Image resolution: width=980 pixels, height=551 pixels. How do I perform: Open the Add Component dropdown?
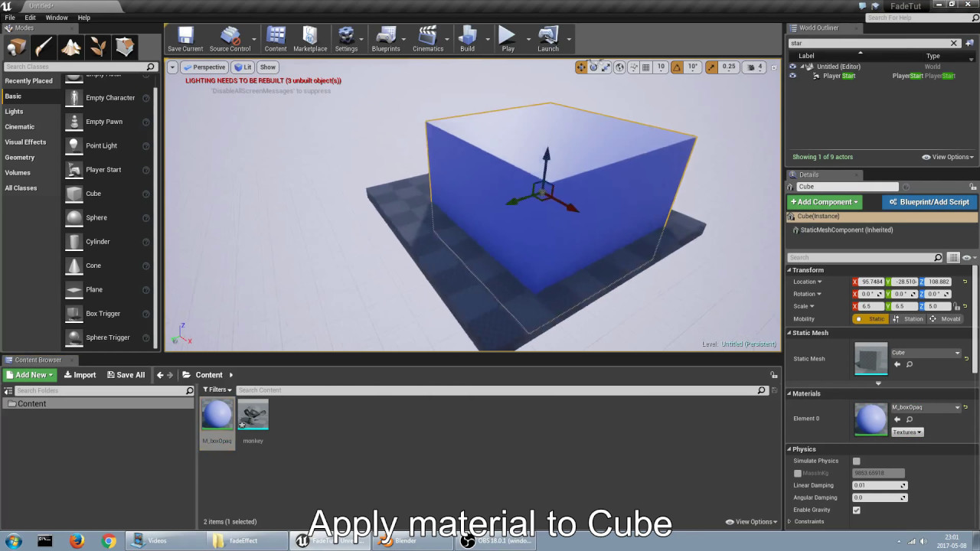click(825, 202)
